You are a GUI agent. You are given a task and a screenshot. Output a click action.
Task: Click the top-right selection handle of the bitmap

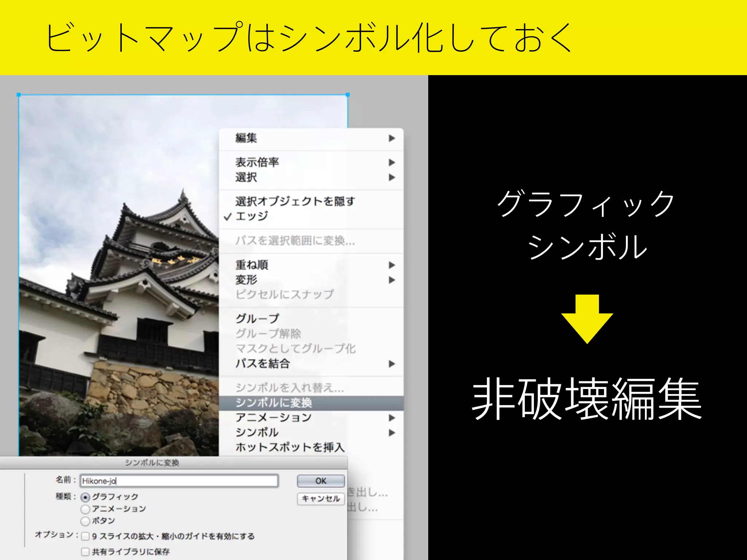348,95
